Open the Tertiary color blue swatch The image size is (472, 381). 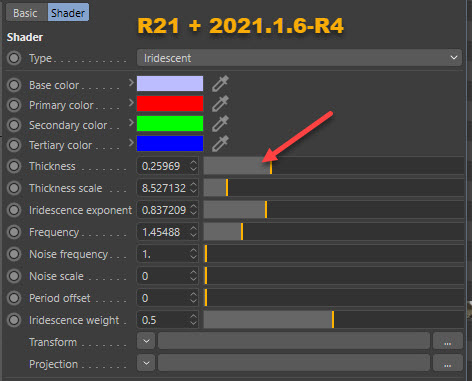click(x=170, y=143)
